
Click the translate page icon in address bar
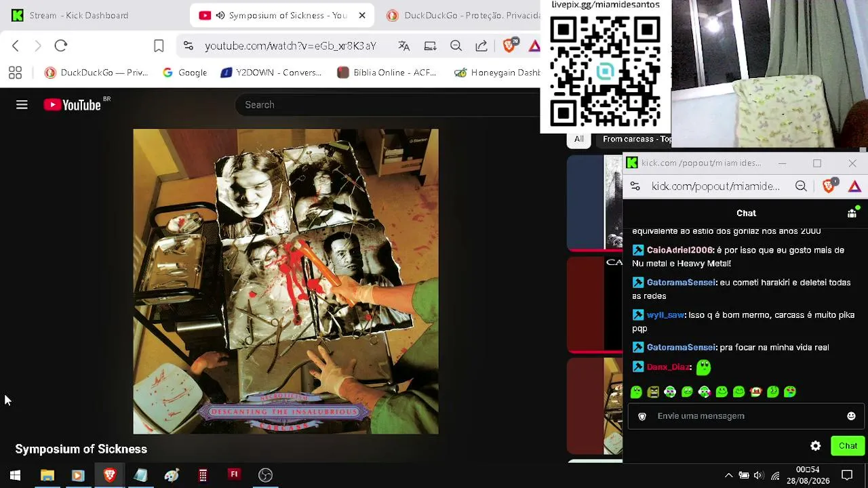pos(404,46)
